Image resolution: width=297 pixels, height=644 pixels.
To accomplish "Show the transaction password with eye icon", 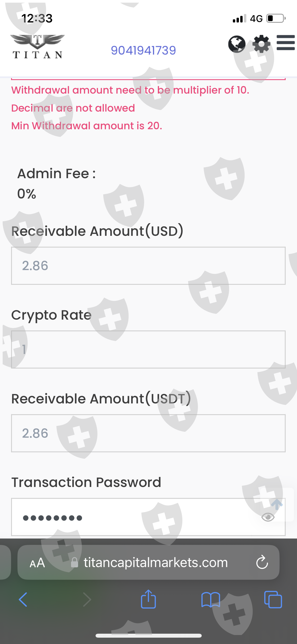I will [x=268, y=517].
